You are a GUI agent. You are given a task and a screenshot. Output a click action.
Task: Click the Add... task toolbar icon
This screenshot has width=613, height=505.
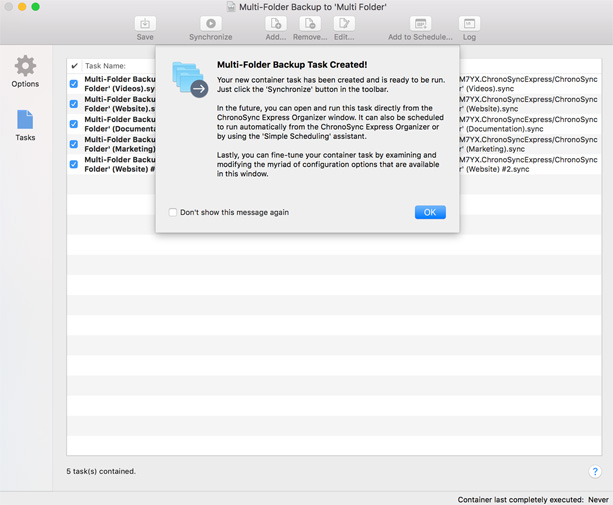(276, 24)
